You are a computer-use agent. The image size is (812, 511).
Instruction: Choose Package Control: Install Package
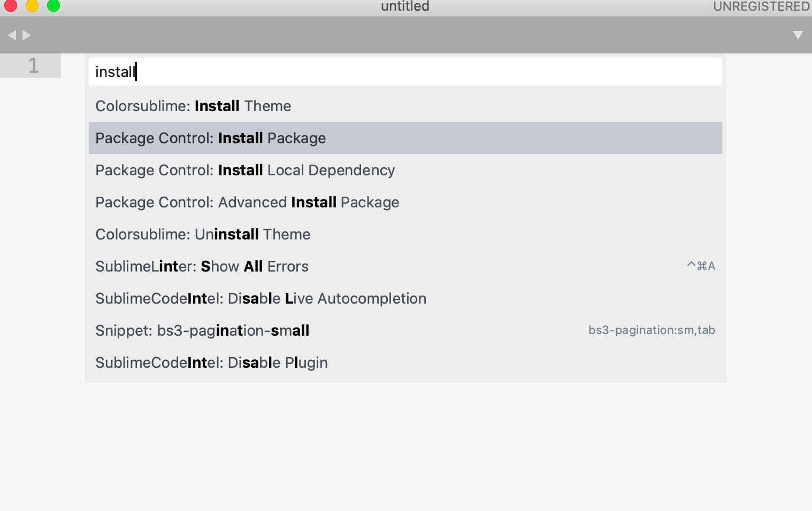[x=405, y=138]
